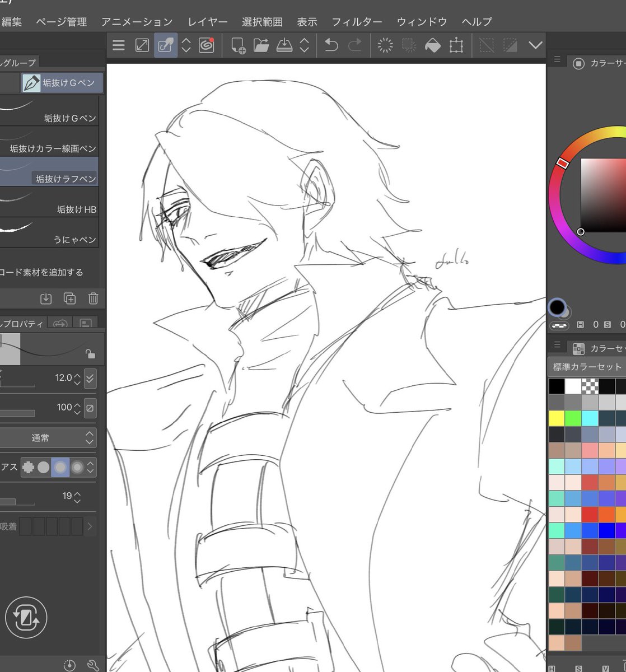This screenshot has height=672, width=626.
Task: Select the 垢抜けGペン sub tool group tab
Action: [62, 83]
